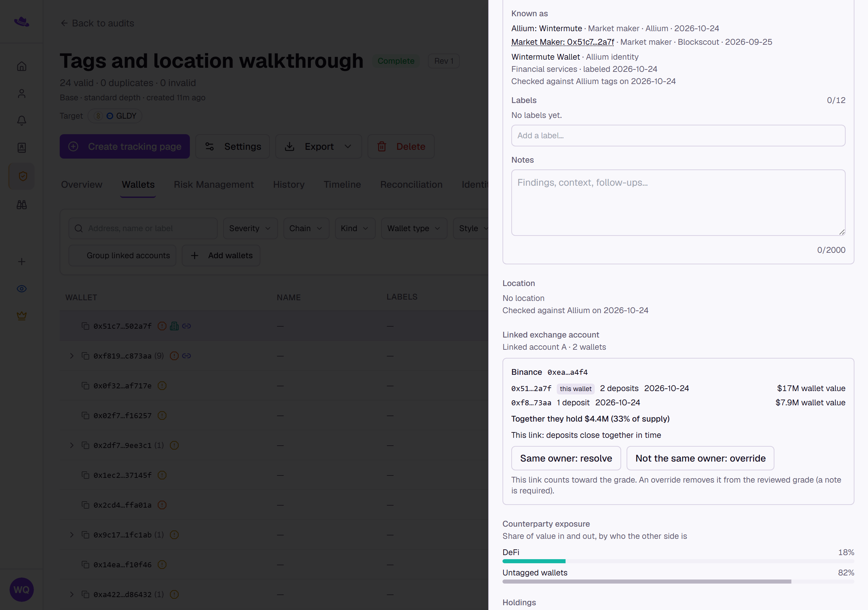Copy address 0x51c7…502a7f
Image resolution: width=868 pixels, height=610 pixels.
tap(85, 326)
